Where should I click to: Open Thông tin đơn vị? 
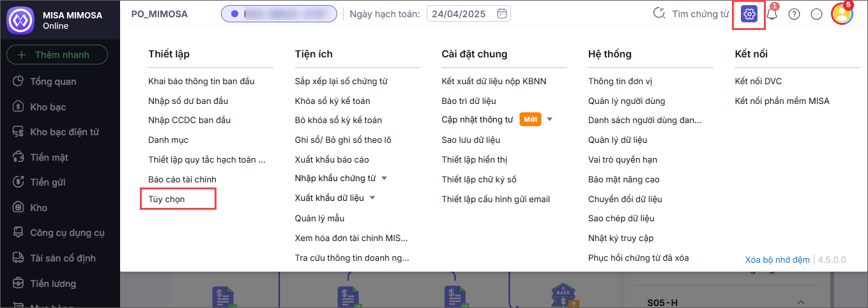click(x=620, y=81)
